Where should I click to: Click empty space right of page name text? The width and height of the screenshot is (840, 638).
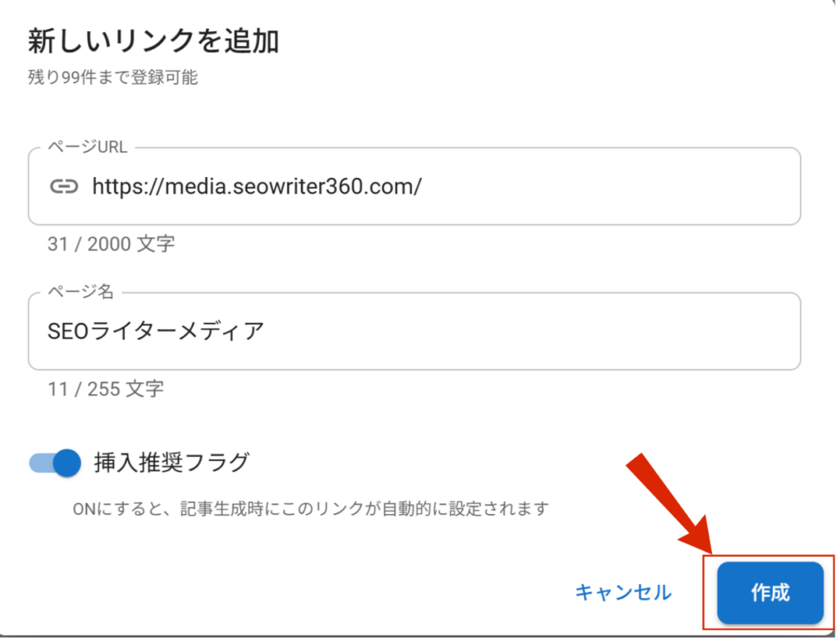point(533,331)
